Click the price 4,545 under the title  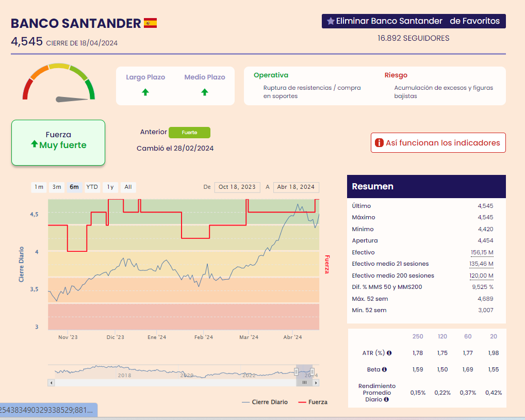coord(27,41)
